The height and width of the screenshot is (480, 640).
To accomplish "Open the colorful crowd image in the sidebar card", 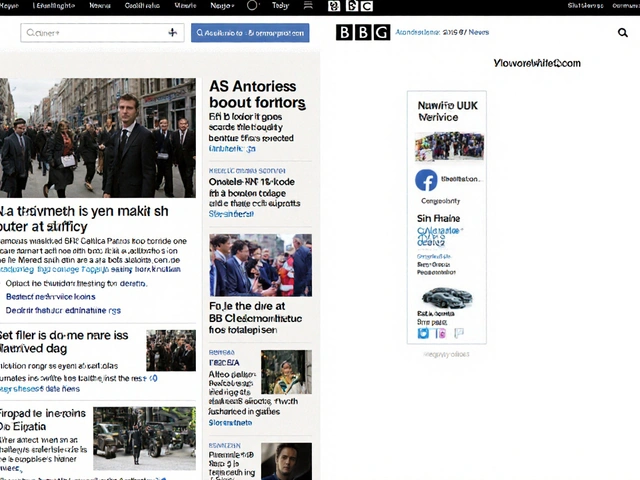I will 449,146.
